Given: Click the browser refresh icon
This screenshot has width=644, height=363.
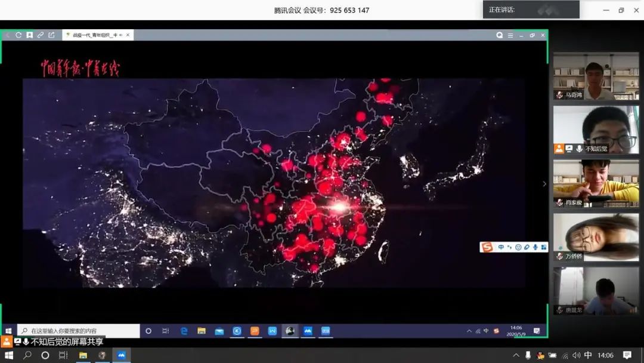Looking at the screenshot, I should (18, 35).
